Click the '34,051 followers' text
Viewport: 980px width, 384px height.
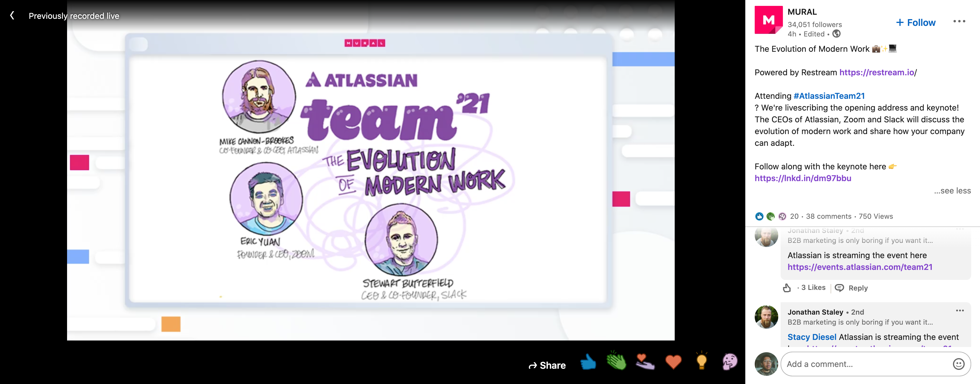814,24
